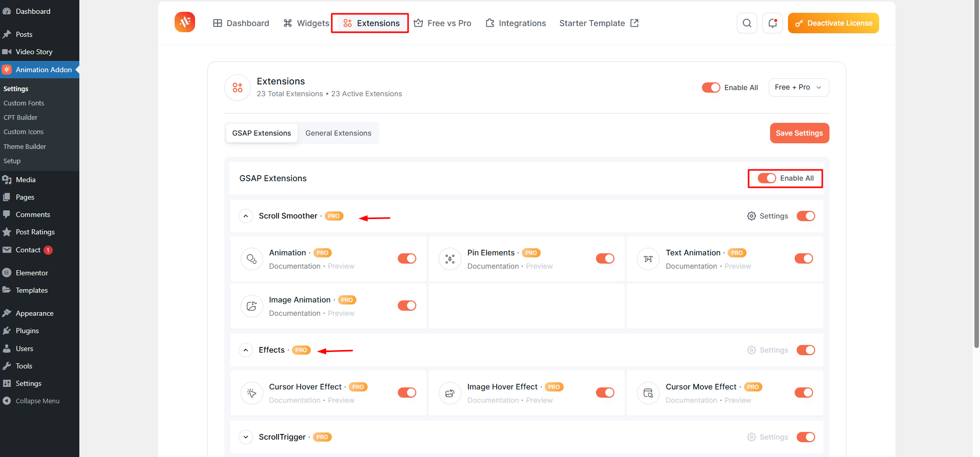Toggle the ScrollTrigger group switch

(806, 437)
